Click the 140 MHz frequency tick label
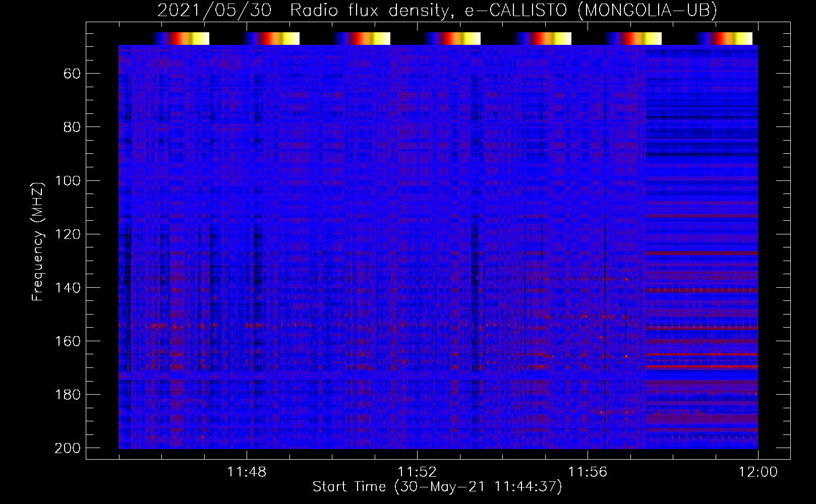This screenshot has height=504, width=816. coord(68,288)
